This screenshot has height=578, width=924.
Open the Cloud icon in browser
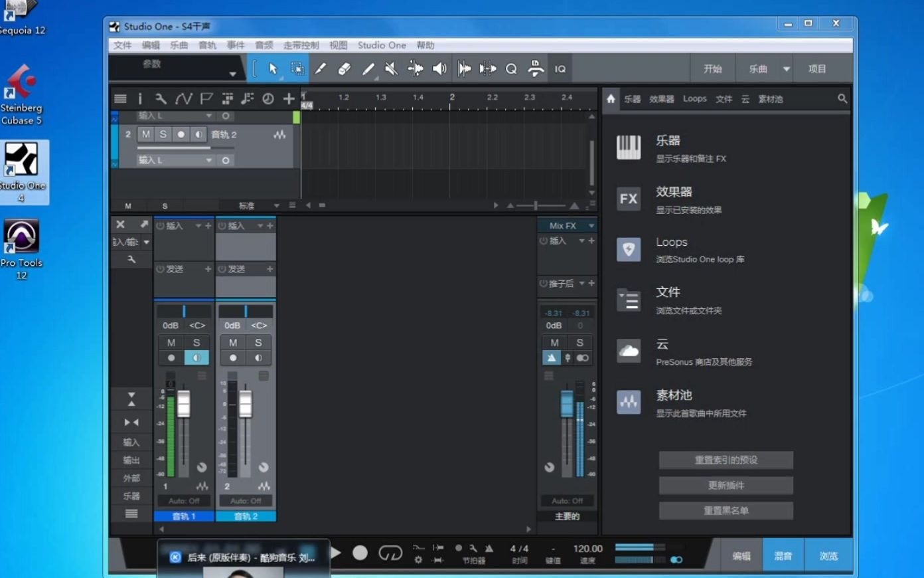(x=629, y=351)
